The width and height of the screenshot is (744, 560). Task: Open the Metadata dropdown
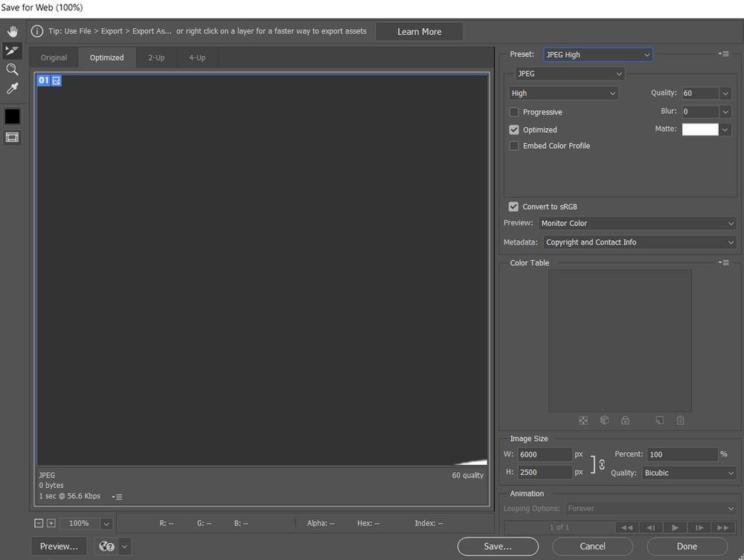coord(639,242)
